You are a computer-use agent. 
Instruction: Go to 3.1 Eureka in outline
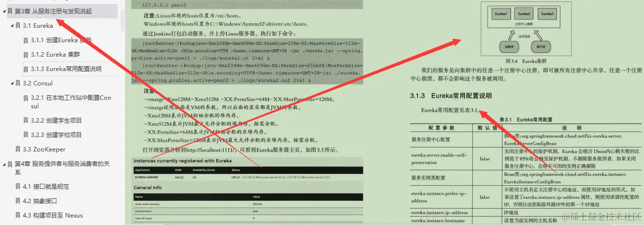[38, 26]
